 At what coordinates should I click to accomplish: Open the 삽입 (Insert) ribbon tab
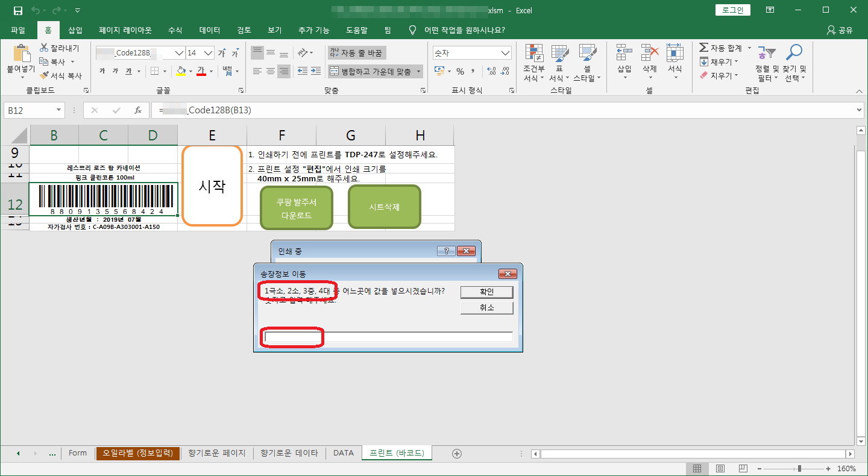(75, 30)
